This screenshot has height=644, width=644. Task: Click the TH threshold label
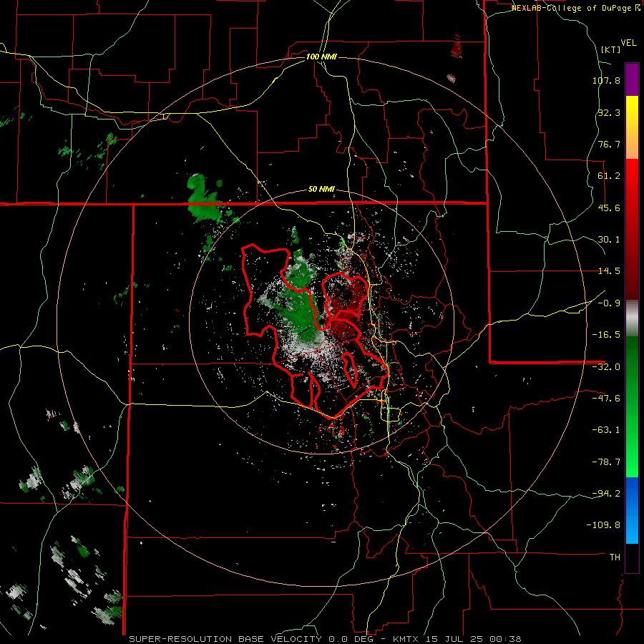[615, 557]
